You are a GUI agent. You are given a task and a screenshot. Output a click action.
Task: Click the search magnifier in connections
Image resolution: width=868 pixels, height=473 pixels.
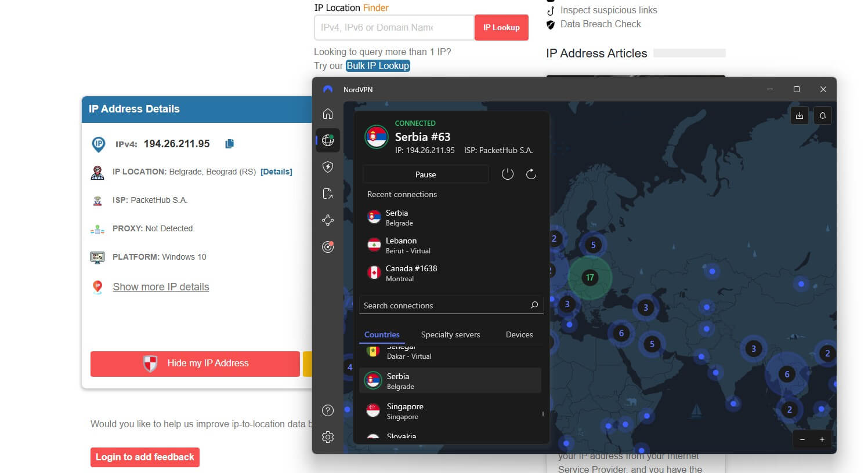(534, 305)
